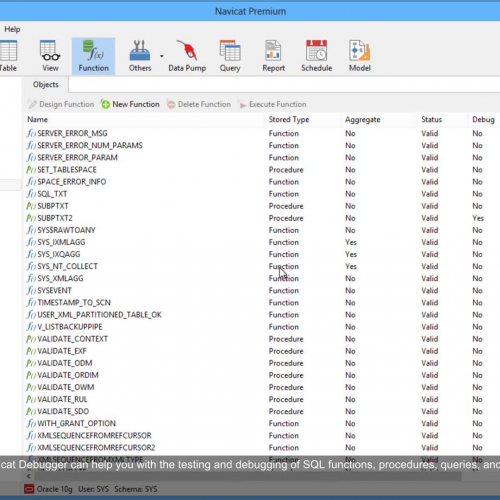The height and width of the screenshot is (500, 500).
Task: Select the function icon of SPACE_ERROR_INFO
Action: (x=31, y=182)
